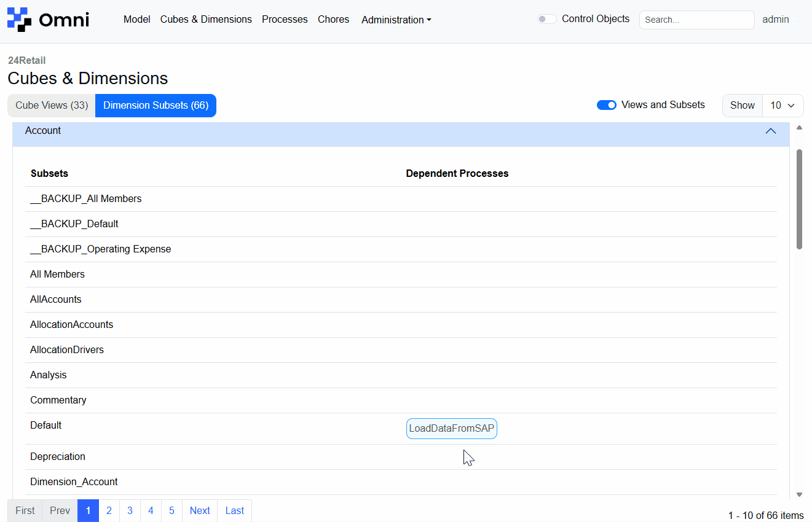Open the Chores page
This screenshot has width=812, height=522.
[333, 19]
